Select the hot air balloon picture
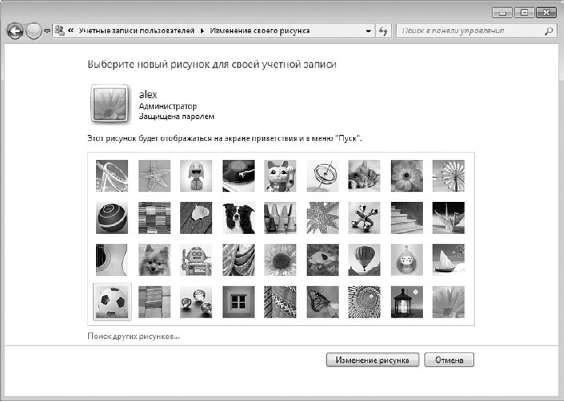 click(x=364, y=260)
